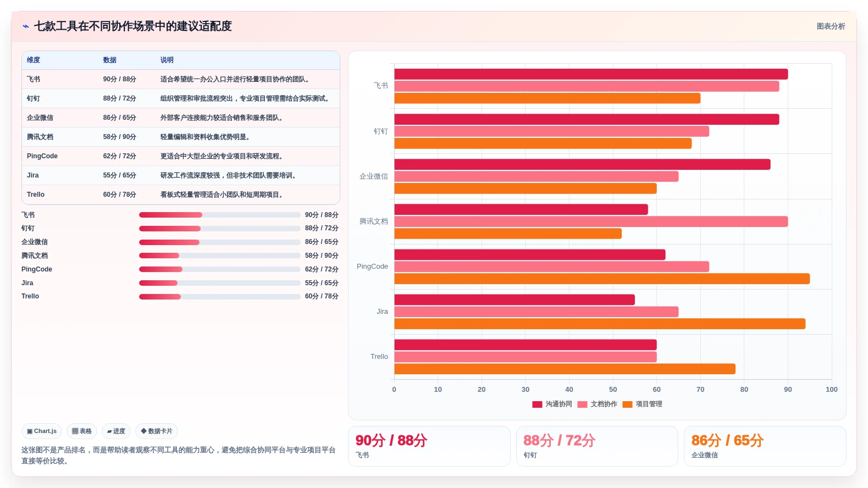Screen dimensions: 868x488
Task: Select the 数据卡片 tag chip
Action: (x=157, y=431)
